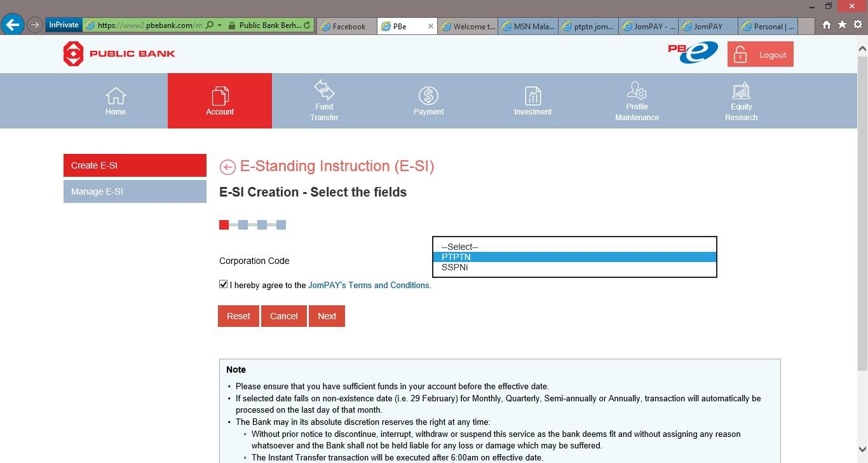The width and height of the screenshot is (868, 463).
Task: Switch to the ptptn jom browser tab
Action: [588, 26]
